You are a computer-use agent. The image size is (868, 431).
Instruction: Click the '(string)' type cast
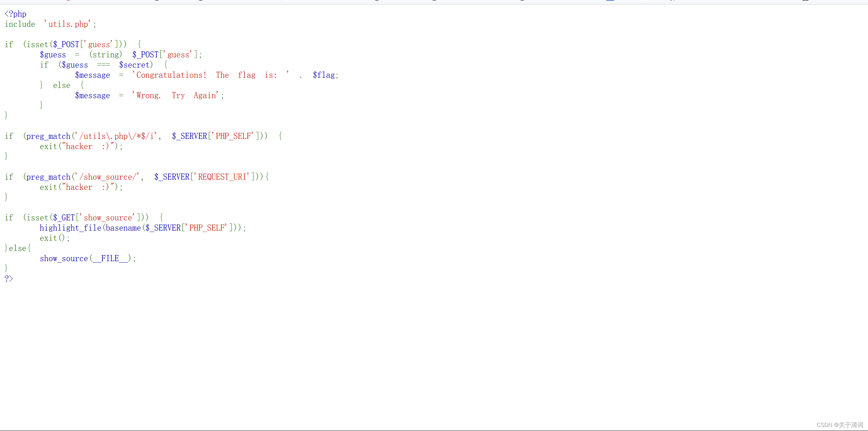[105, 55]
